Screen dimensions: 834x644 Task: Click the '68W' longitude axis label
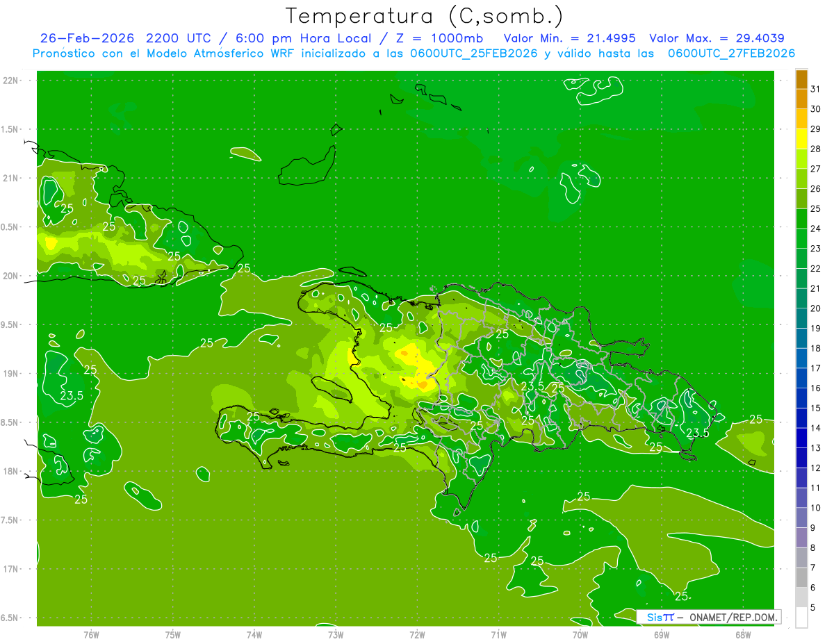click(743, 635)
